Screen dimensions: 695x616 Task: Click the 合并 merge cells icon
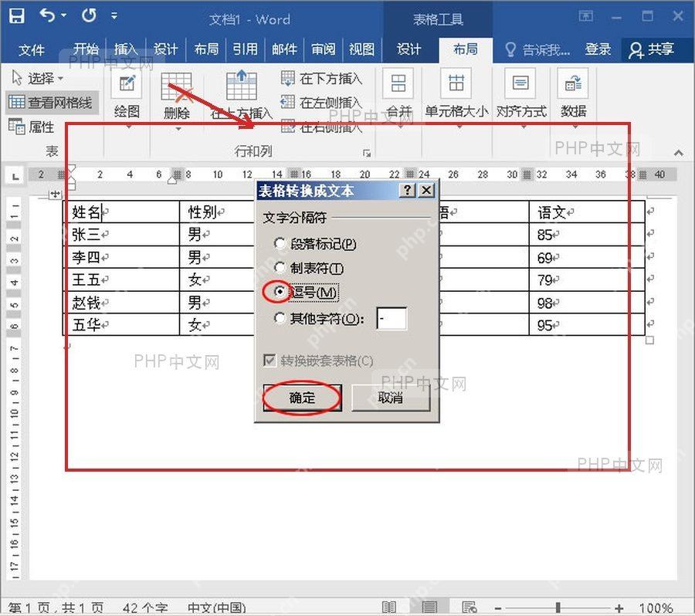click(398, 83)
